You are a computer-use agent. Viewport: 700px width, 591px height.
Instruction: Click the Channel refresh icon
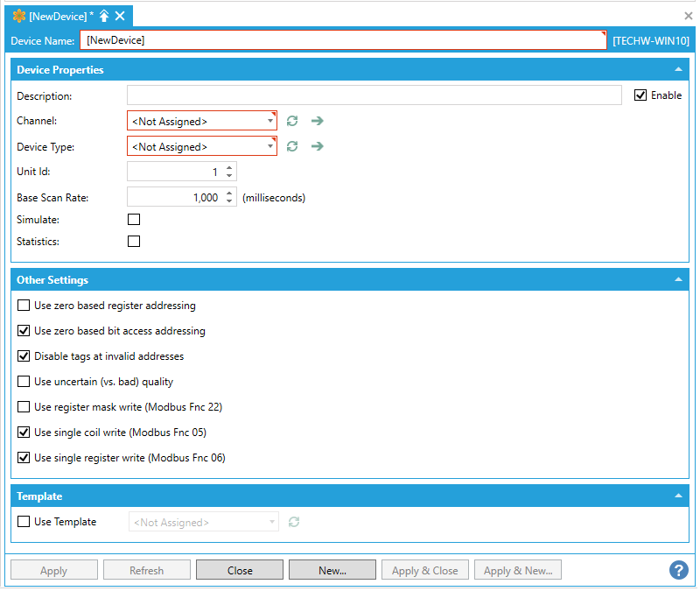tap(292, 121)
